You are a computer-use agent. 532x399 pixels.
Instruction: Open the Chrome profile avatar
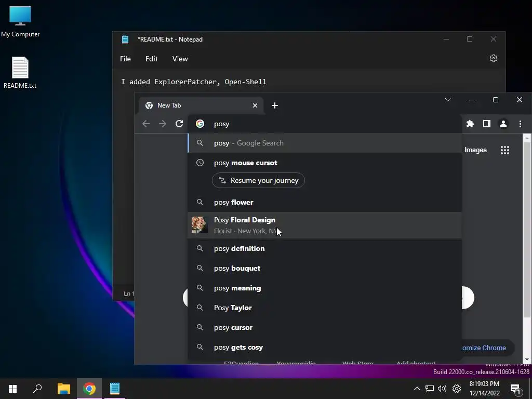[x=503, y=124]
